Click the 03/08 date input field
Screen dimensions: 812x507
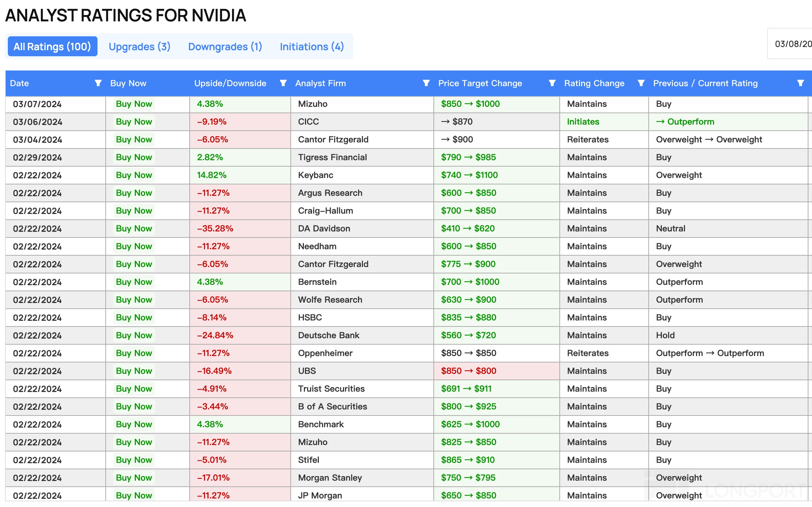click(x=793, y=44)
